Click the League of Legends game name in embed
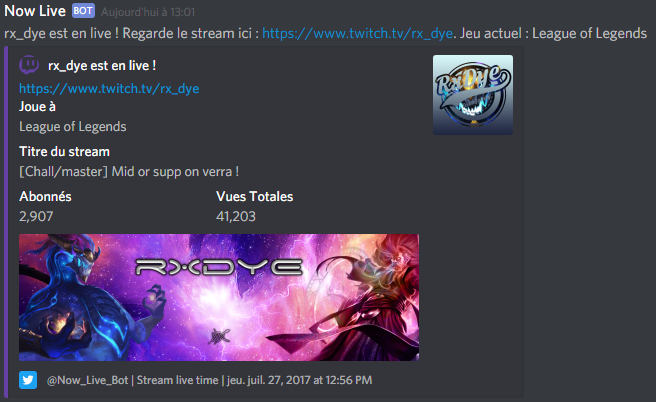Viewport: 656px width, 402px height. 73,127
